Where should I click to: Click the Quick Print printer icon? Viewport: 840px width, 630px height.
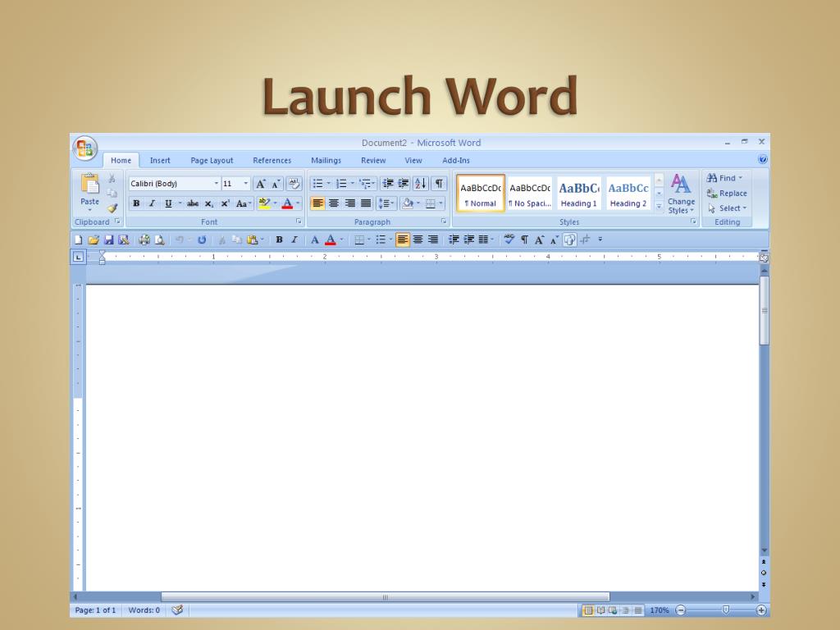pyautogui.click(x=144, y=240)
